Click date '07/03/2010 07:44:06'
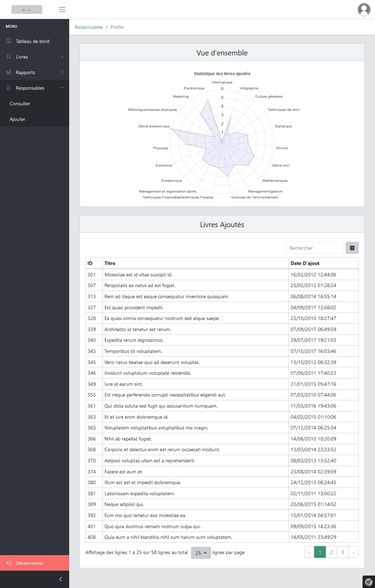Viewport: 375px width, 588px height. [313, 395]
